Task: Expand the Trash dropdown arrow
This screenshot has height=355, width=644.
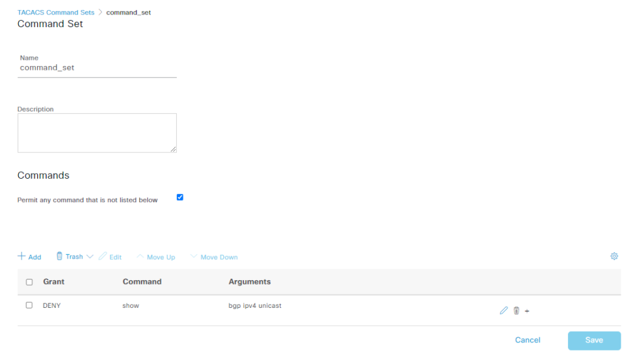Action: 89,257
